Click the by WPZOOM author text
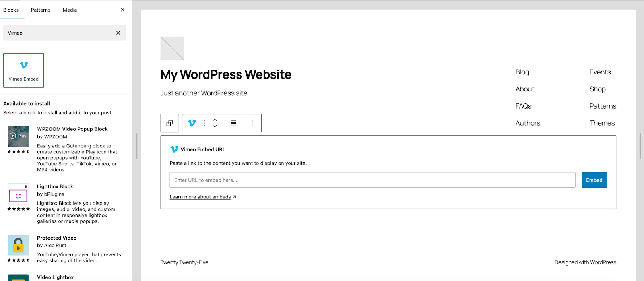This screenshot has height=281, width=644. (52, 137)
